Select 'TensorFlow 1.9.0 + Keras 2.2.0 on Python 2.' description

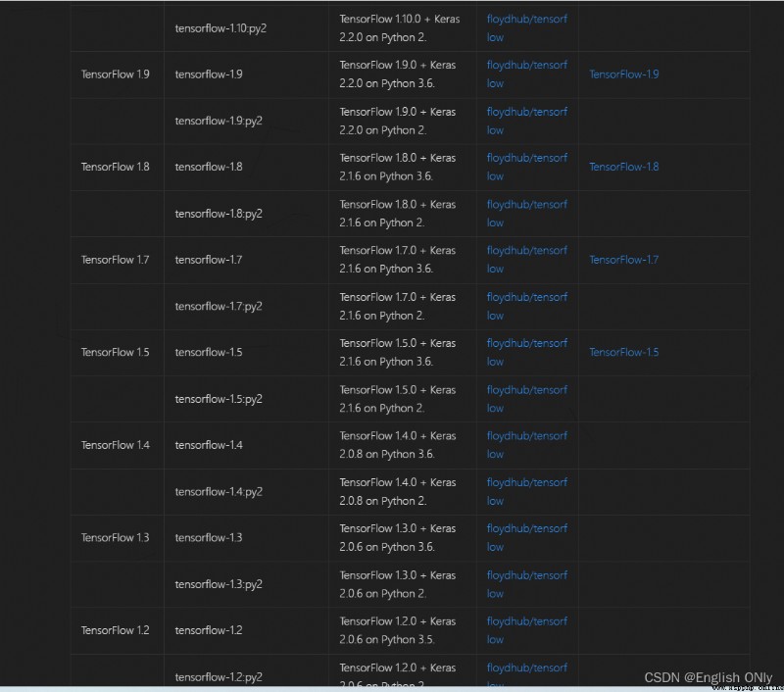tap(398, 121)
